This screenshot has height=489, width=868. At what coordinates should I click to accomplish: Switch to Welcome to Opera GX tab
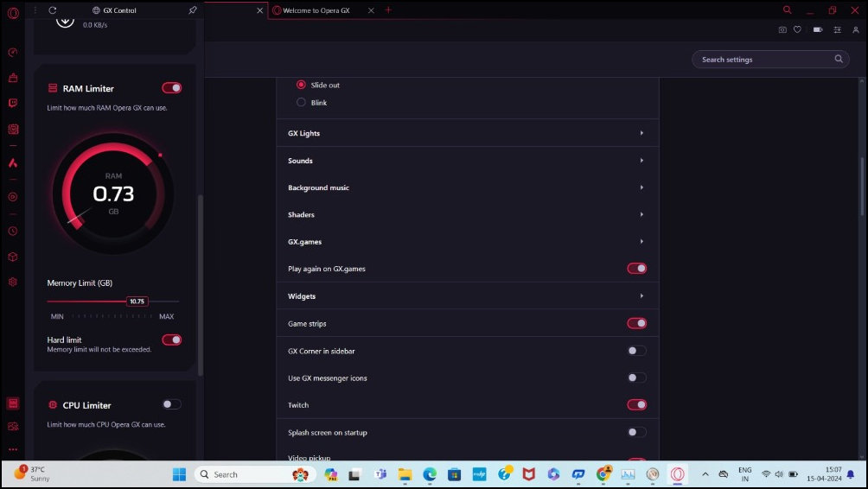(316, 10)
